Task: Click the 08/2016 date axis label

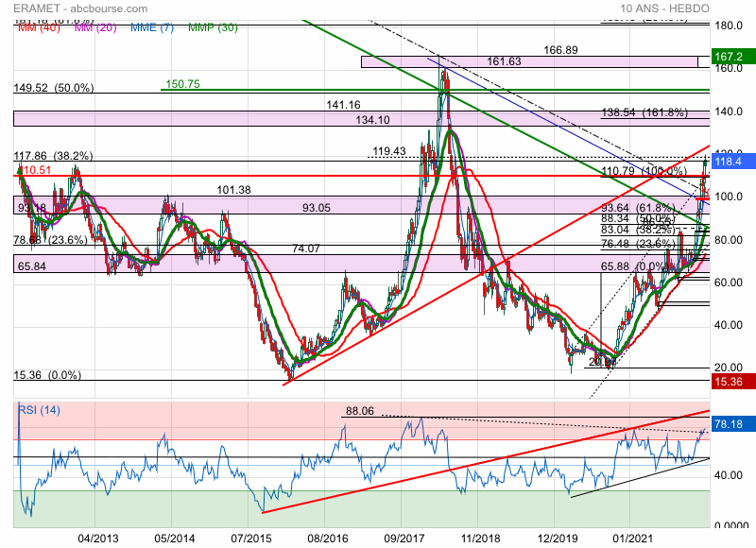Action: pyautogui.click(x=327, y=539)
